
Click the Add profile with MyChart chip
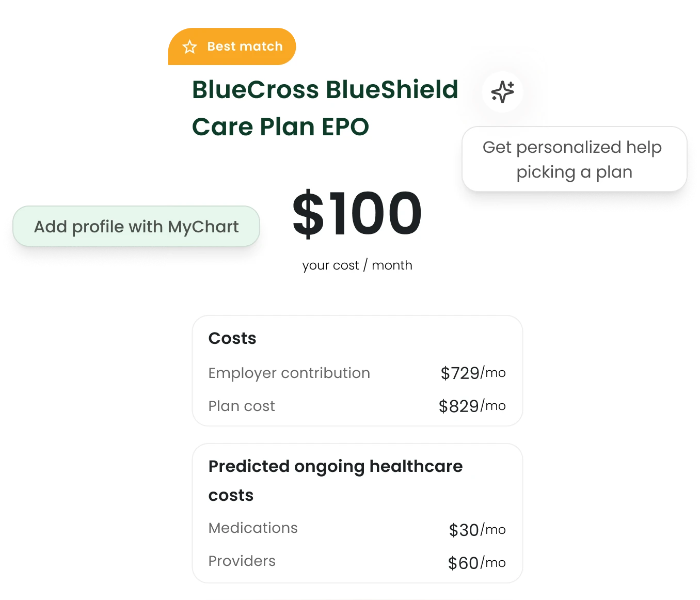coord(136,226)
